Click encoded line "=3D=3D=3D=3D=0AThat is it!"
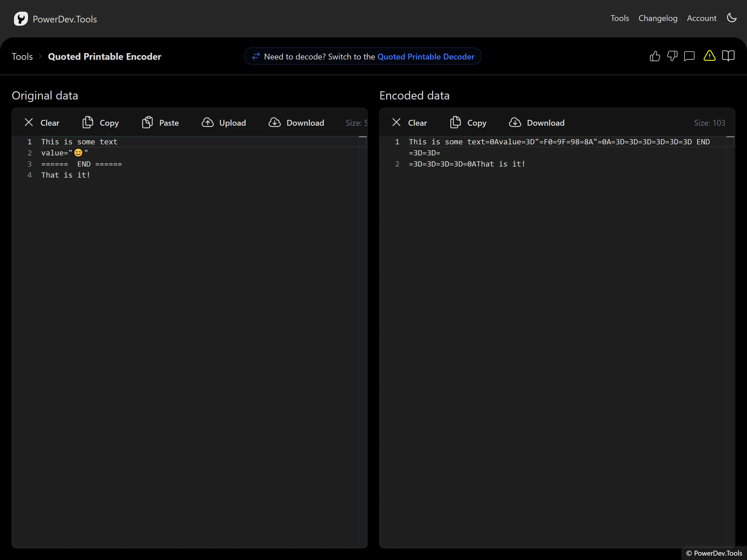The width and height of the screenshot is (747, 560). [x=467, y=164]
